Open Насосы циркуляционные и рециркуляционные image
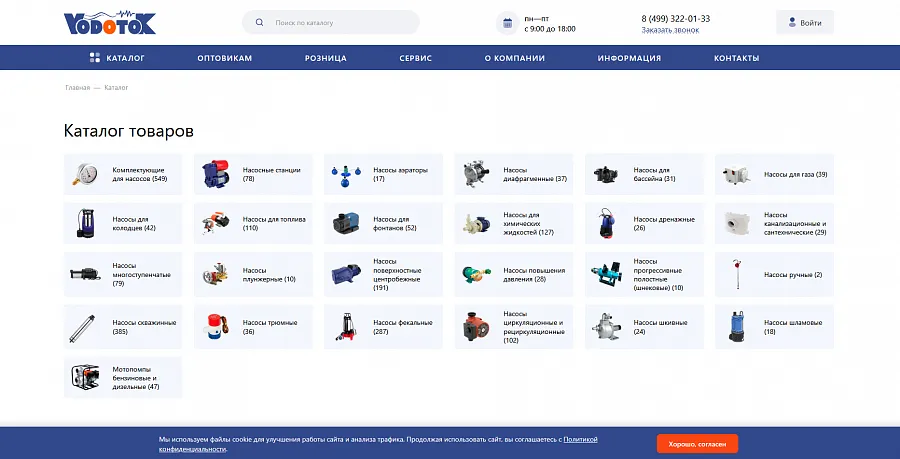This screenshot has width=900, height=459. [x=476, y=326]
